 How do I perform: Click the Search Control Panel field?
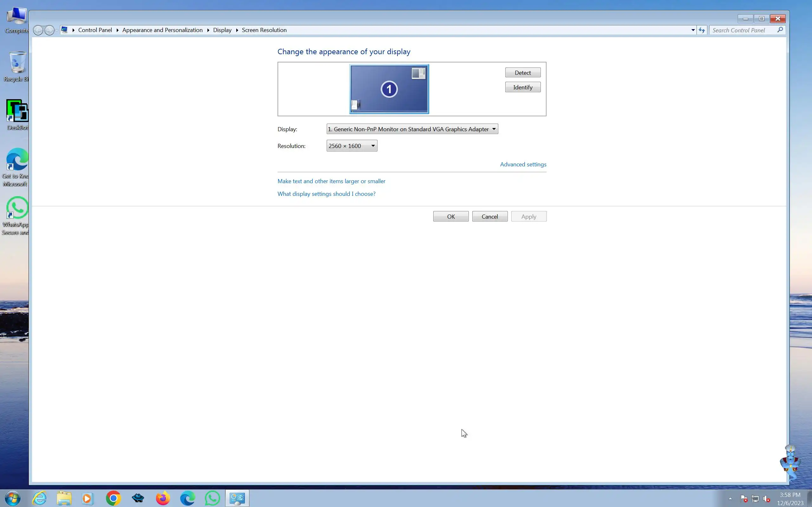click(742, 30)
